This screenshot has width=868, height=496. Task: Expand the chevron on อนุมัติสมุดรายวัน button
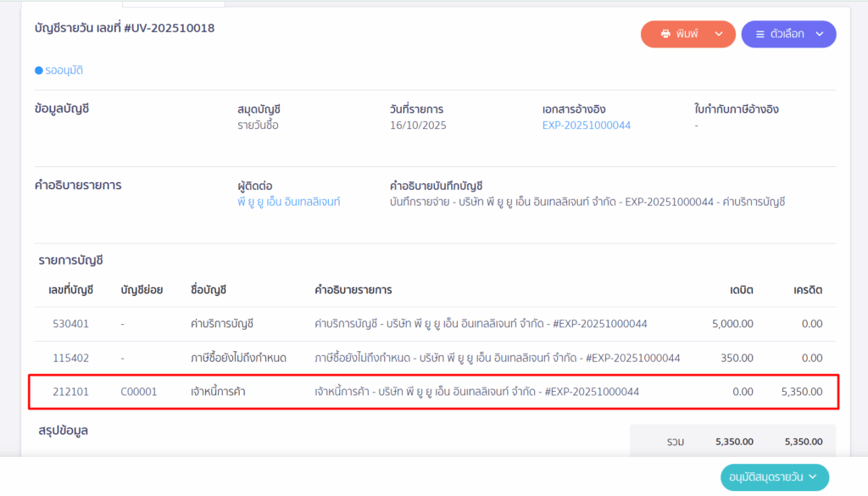tap(812, 477)
